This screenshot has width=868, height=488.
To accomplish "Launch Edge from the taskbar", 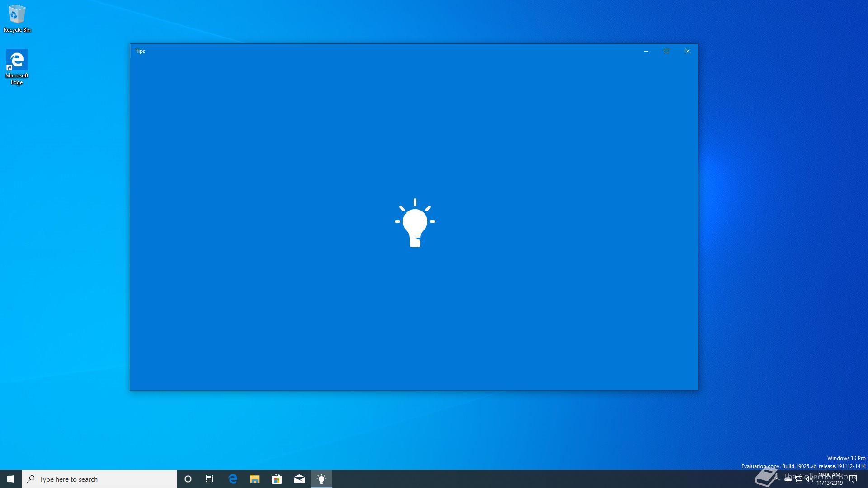I will click(233, 479).
